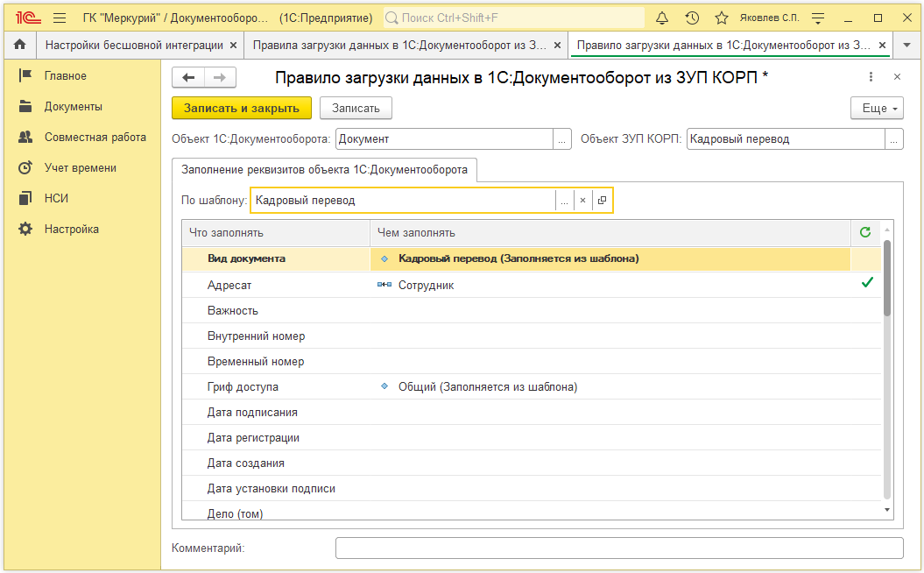Click the green refresh icon in table header
Screen dimensions: 924x573
point(865,232)
